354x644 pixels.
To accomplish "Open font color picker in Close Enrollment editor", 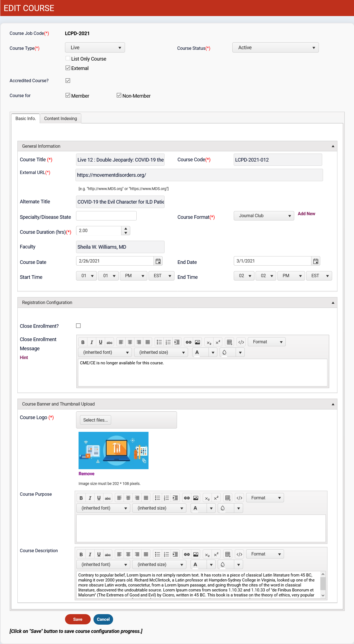I will [x=213, y=352].
